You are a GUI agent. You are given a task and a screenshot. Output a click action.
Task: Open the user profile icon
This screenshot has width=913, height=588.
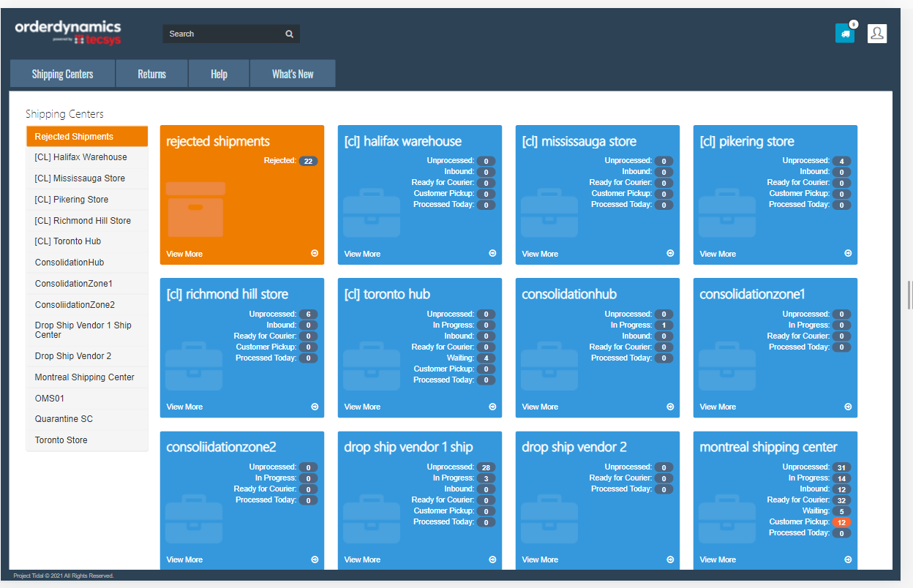[877, 33]
